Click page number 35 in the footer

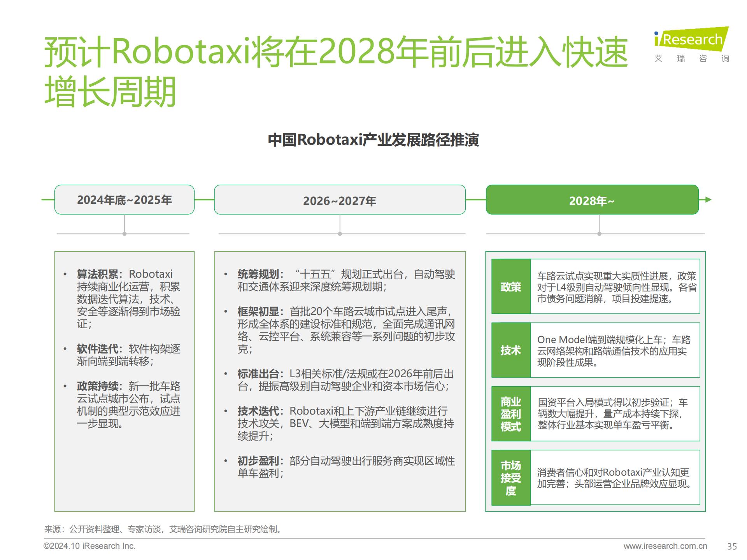[x=732, y=546]
